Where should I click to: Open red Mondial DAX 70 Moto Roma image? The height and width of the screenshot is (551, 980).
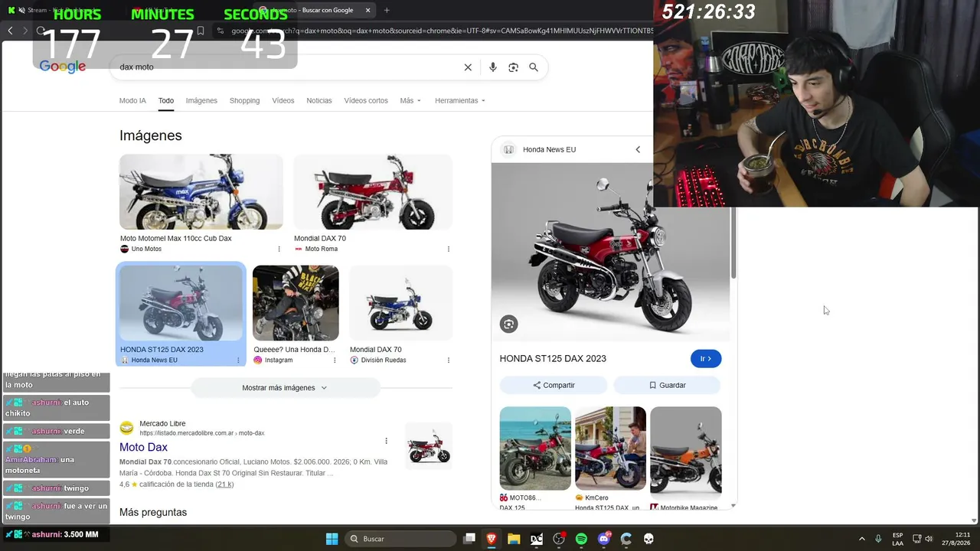tap(373, 192)
